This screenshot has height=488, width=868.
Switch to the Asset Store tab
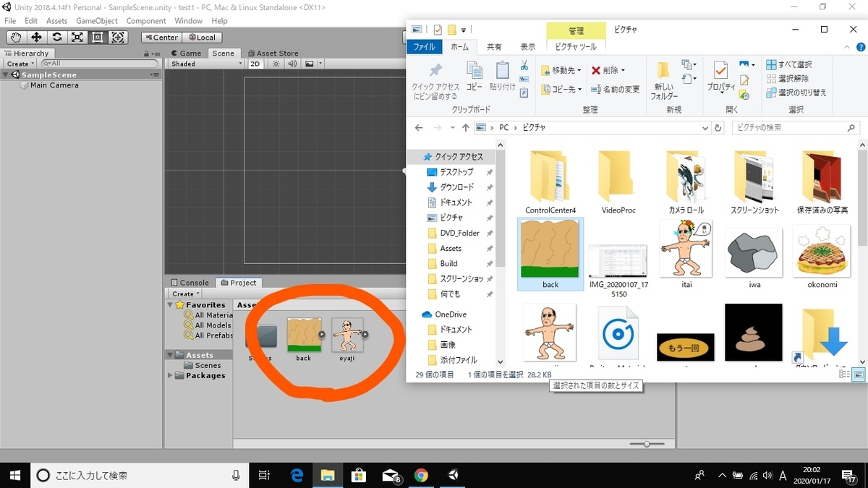[272, 53]
